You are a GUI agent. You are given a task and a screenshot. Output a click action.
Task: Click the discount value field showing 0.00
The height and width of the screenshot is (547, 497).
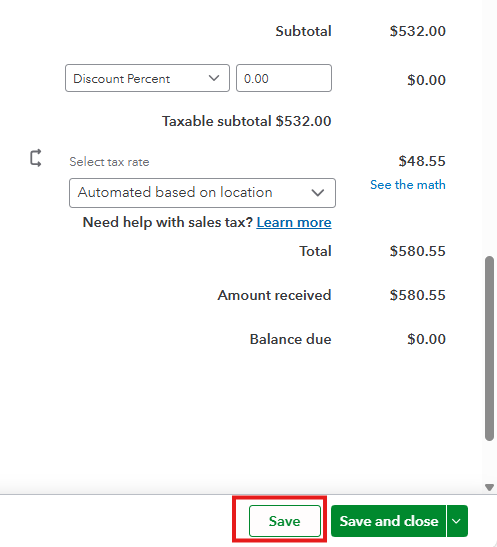tap(284, 78)
